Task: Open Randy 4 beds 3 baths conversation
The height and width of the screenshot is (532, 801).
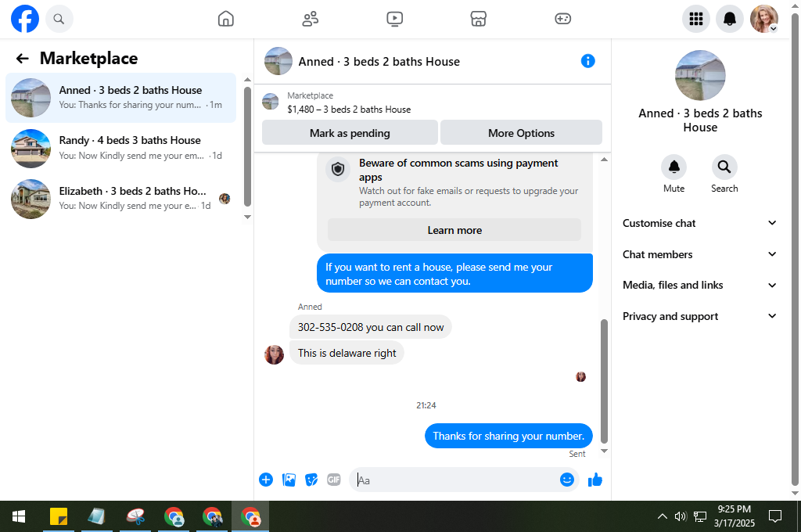Action: point(121,148)
